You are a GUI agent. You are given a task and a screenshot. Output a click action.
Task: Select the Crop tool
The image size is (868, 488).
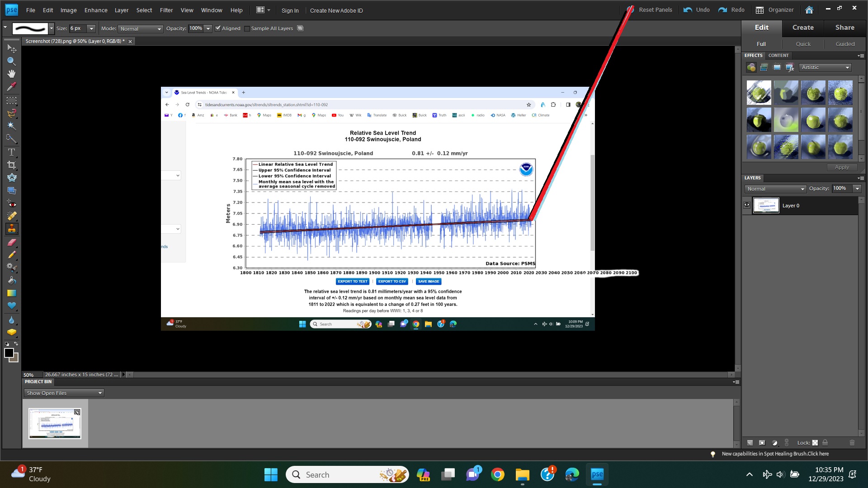coord(11,165)
